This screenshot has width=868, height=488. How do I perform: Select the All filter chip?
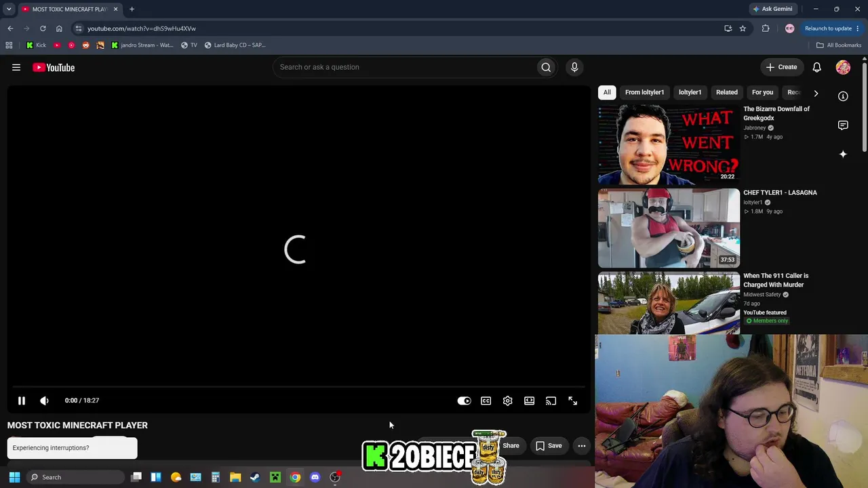tap(607, 92)
